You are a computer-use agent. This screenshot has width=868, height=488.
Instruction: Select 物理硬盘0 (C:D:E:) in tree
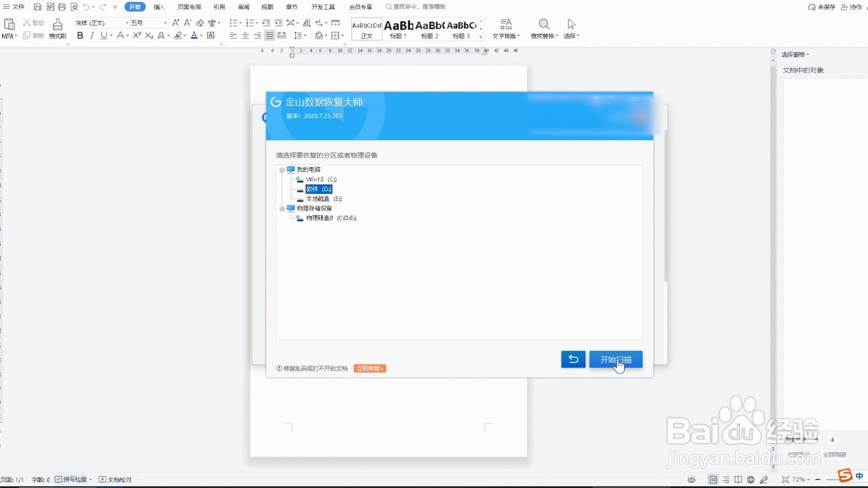(x=331, y=218)
